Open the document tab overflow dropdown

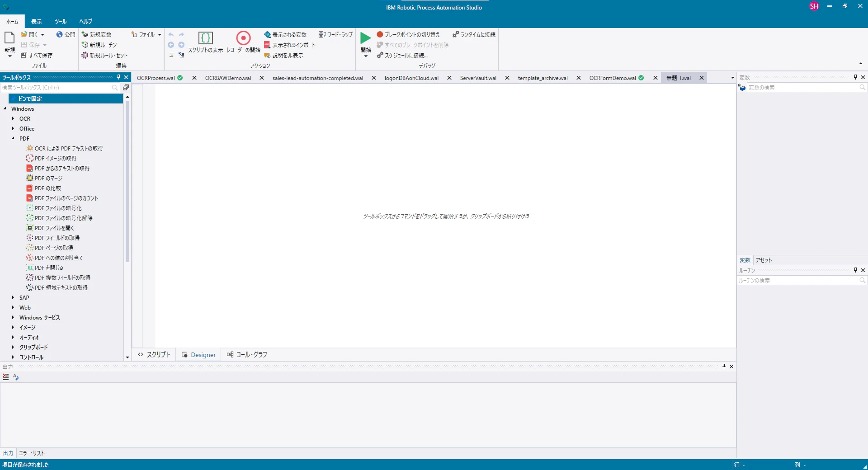(733, 78)
